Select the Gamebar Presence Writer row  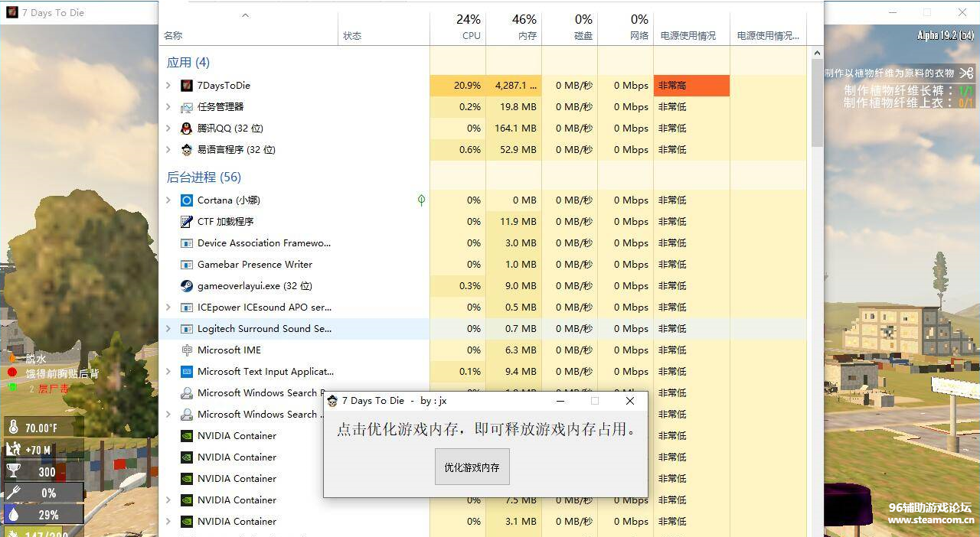coord(255,265)
